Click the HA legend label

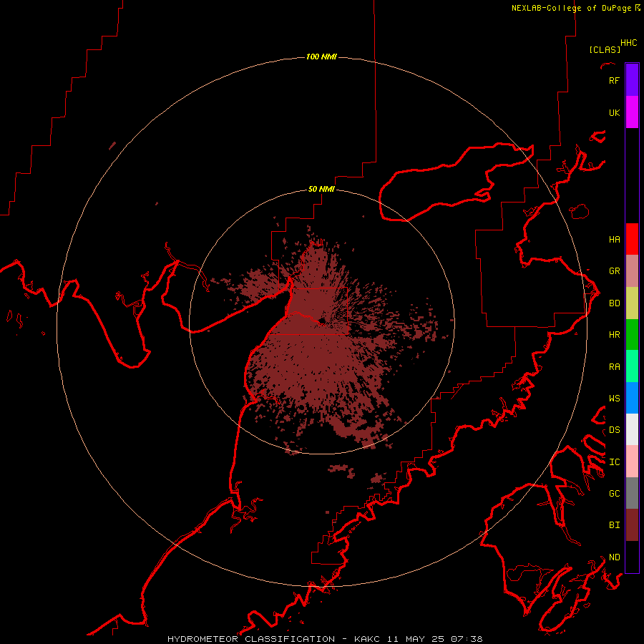tap(614, 240)
